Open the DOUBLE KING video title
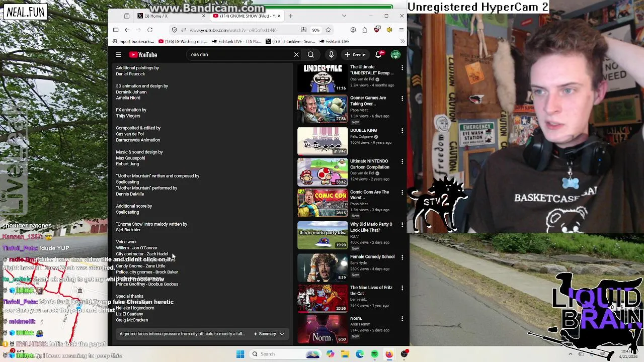 click(363, 130)
